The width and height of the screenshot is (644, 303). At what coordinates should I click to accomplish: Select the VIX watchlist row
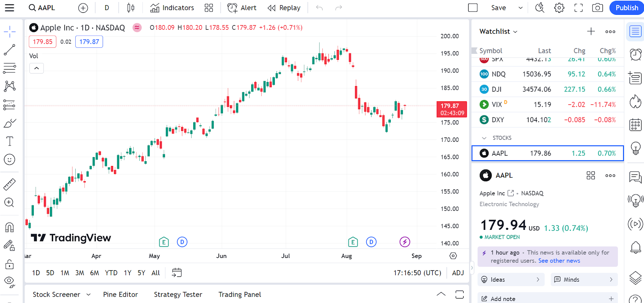point(547,104)
